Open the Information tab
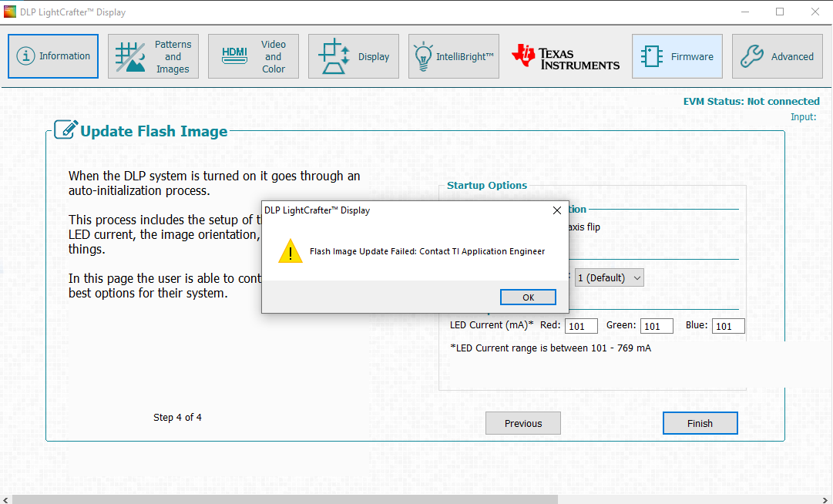Screen dimensions: 833x504 53,56
